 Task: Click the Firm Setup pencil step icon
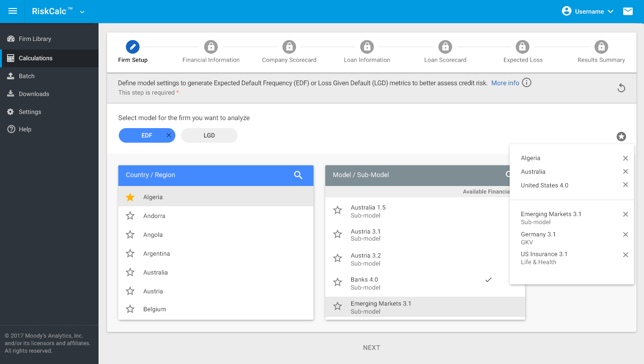tap(133, 47)
